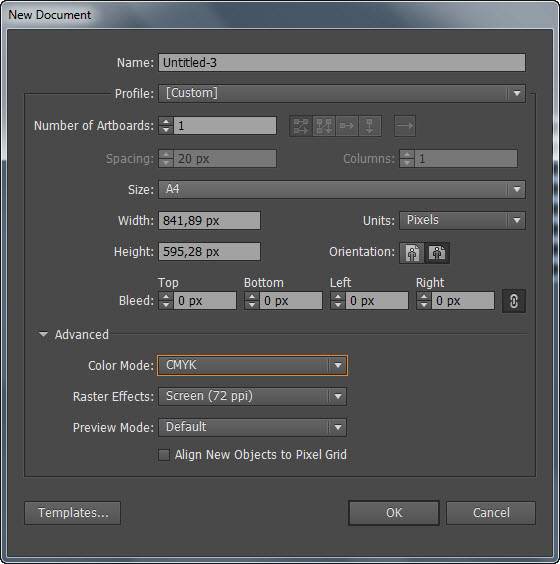Click the Advanced section label
Image resolution: width=560 pixels, height=564 pixels.
pos(82,335)
